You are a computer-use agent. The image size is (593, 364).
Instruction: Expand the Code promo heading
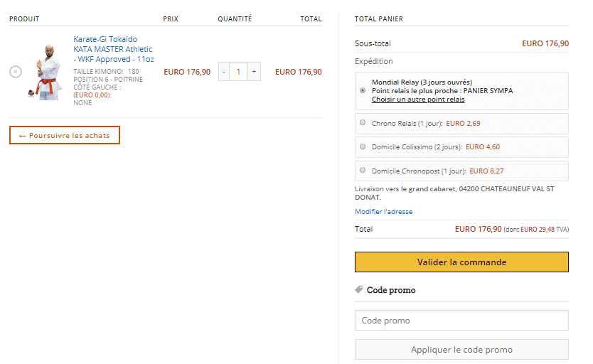tap(391, 290)
